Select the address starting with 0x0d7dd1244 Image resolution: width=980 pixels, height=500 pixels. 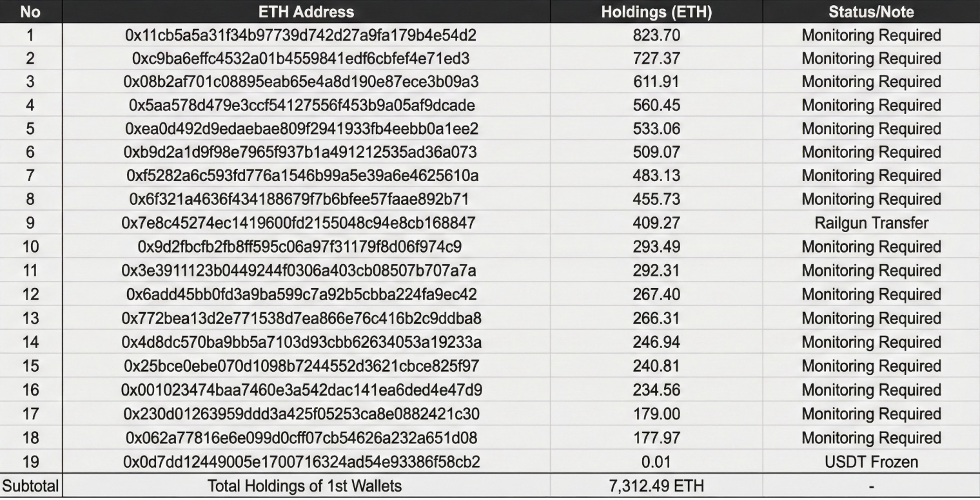click(x=302, y=462)
